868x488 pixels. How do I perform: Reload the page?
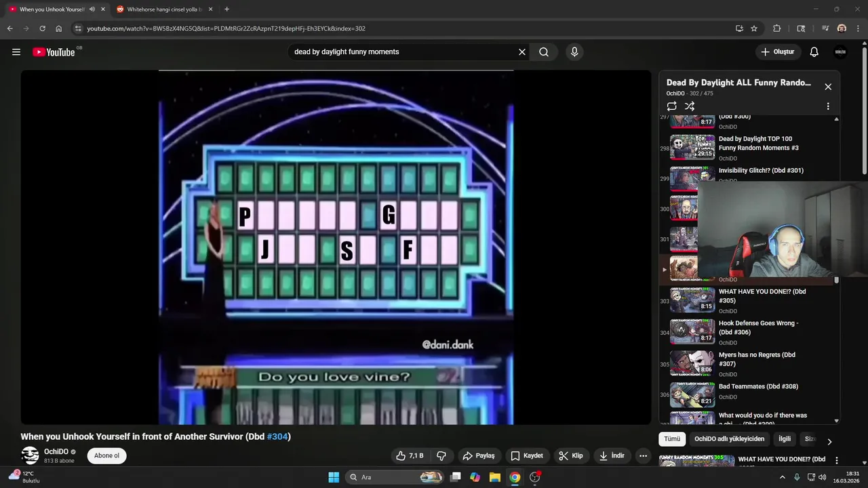point(42,28)
